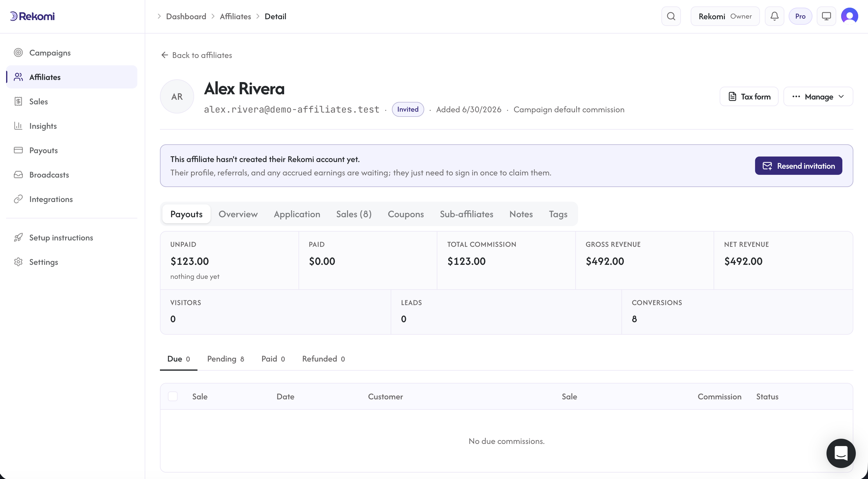Open the chat support bubble
The height and width of the screenshot is (479, 868).
[x=841, y=453]
